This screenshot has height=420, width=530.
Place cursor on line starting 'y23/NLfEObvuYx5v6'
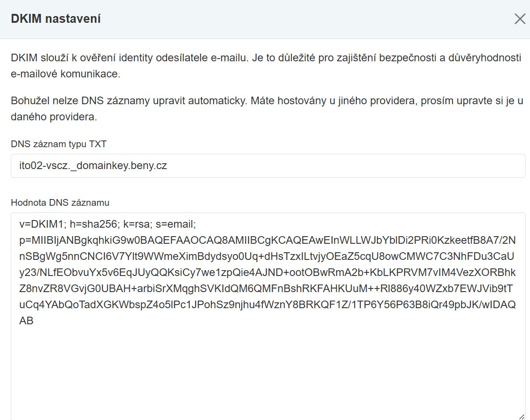point(267,272)
